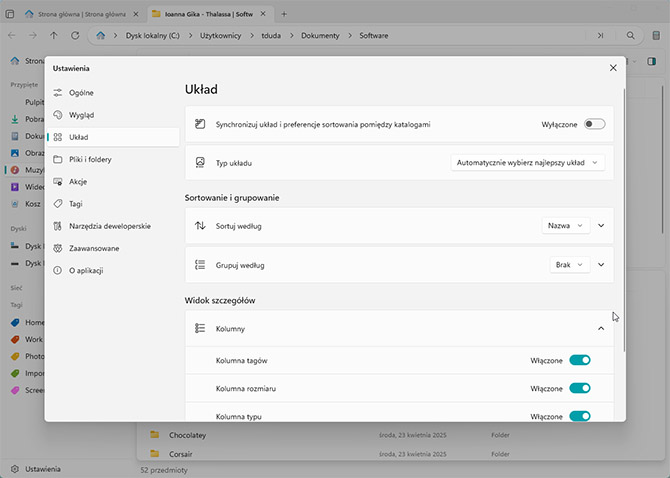Open Narzędzia deweloperskie icon
Screen dimensions: 670x478
pos(59,226)
